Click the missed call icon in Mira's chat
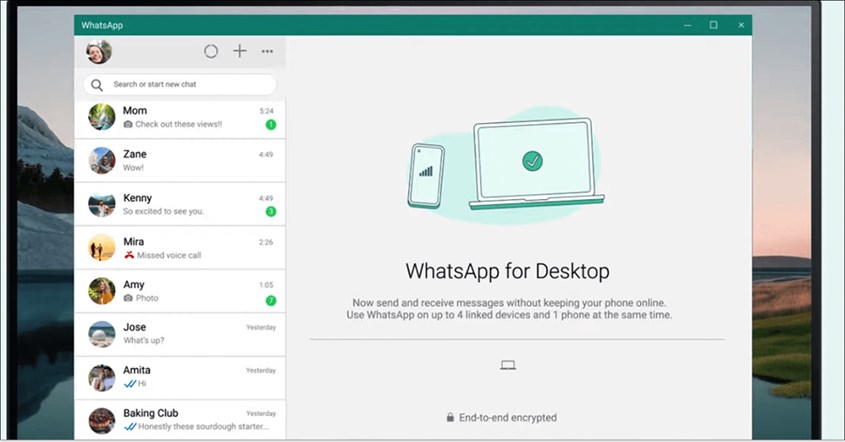This screenshot has height=442, width=845. point(129,255)
